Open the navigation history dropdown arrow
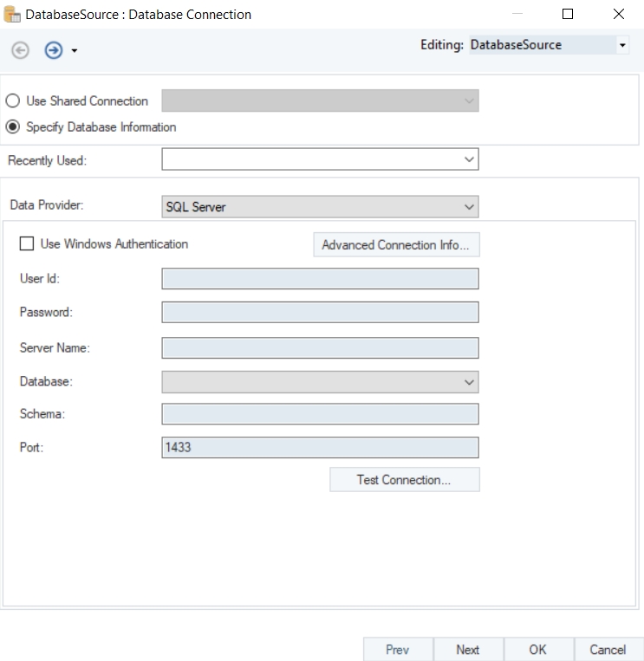Image resolution: width=644 pixels, height=661 pixels. (x=75, y=52)
